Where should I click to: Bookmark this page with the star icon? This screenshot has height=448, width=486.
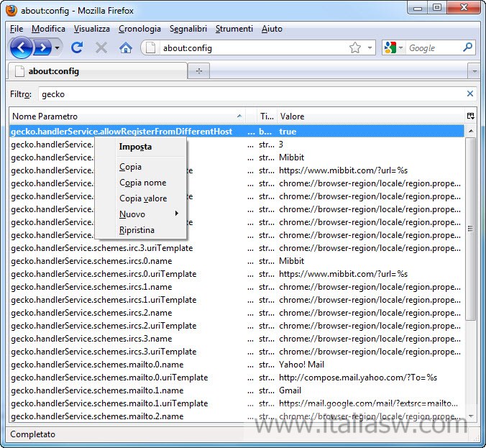pyautogui.click(x=354, y=48)
